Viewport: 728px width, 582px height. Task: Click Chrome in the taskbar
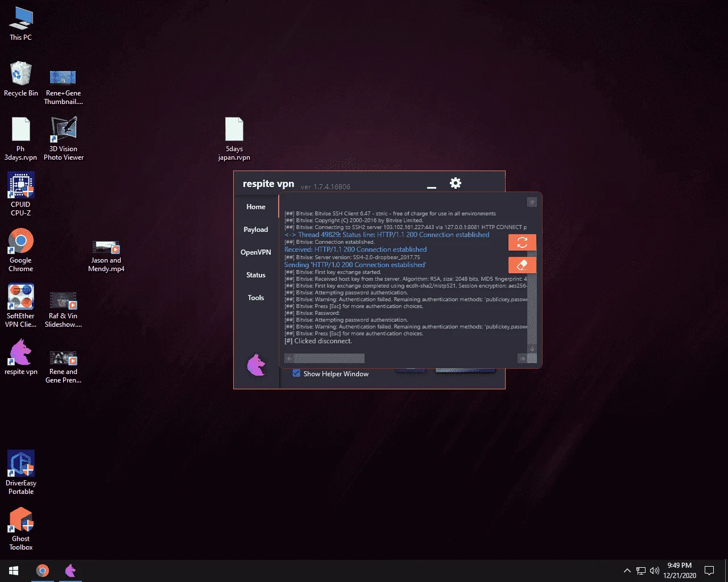coord(43,571)
